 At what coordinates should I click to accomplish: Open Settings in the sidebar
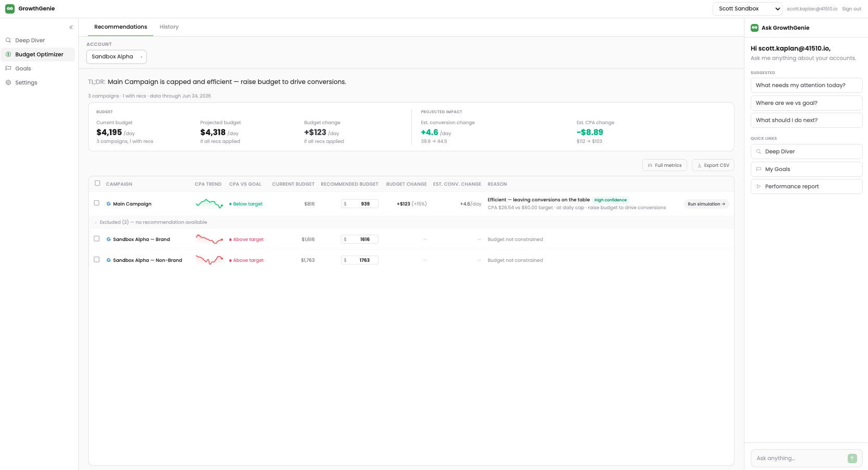click(38, 82)
